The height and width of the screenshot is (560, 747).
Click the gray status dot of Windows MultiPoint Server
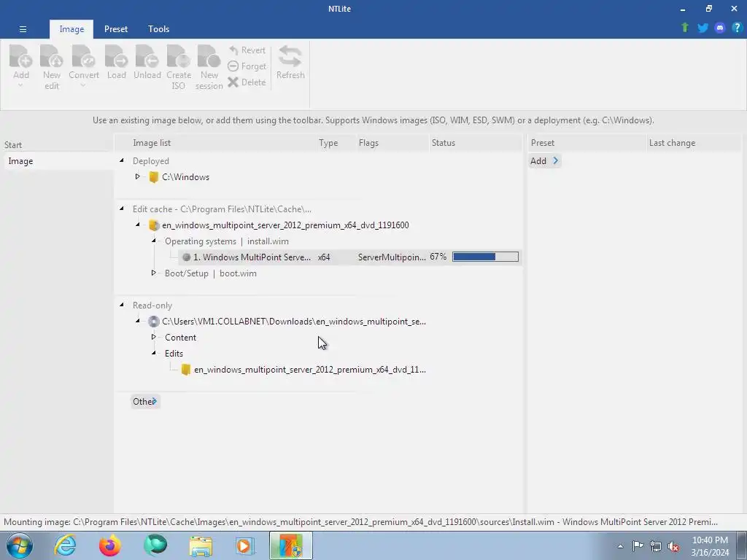pyautogui.click(x=186, y=257)
